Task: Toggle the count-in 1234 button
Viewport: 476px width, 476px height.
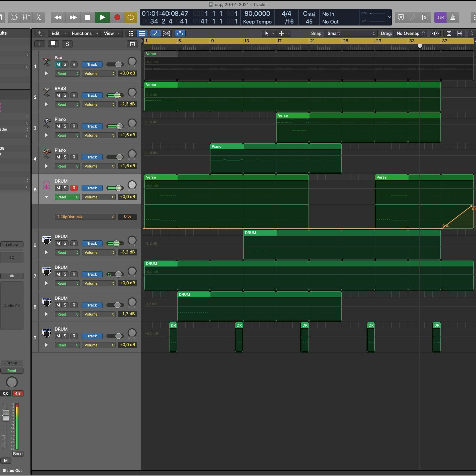Action: coord(440,17)
